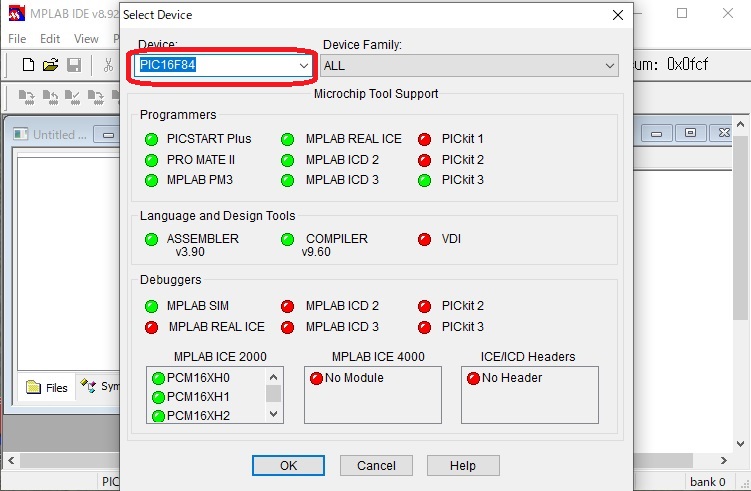The height and width of the screenshot is (491, 751).
Task: Click PICkit 2 debugger red indicator
Action: click(424, 306)
